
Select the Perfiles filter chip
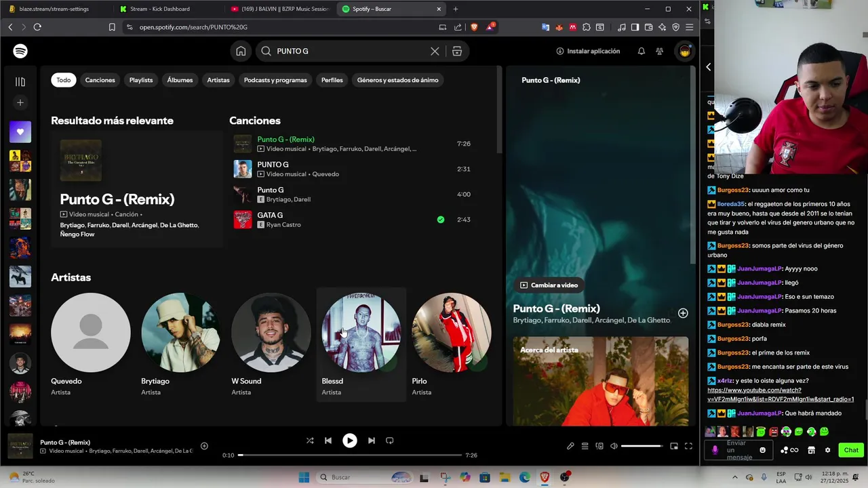point(332,80)
